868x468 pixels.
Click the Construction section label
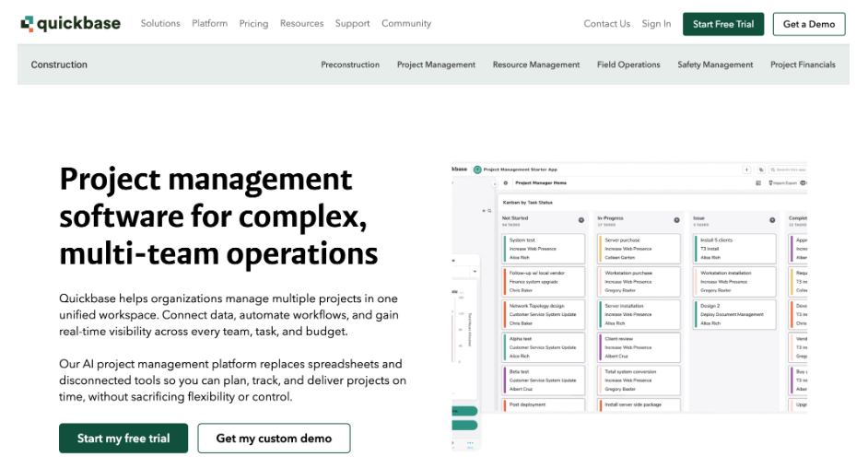point(59,64)
